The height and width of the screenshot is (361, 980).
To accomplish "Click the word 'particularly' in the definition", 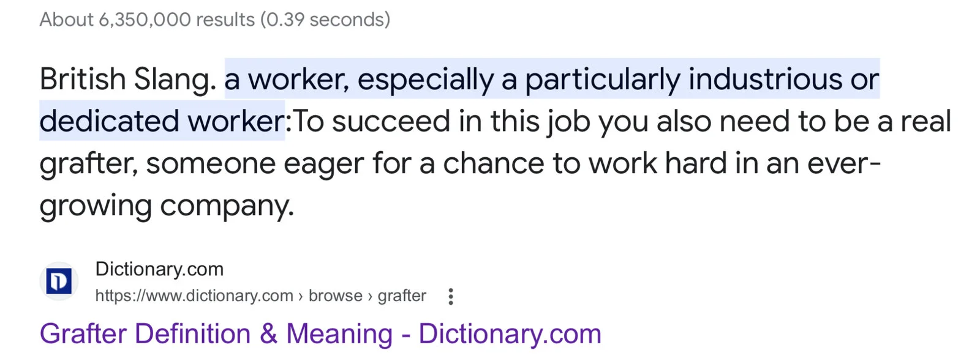I will pyautogui.click(x=602, y=80).
